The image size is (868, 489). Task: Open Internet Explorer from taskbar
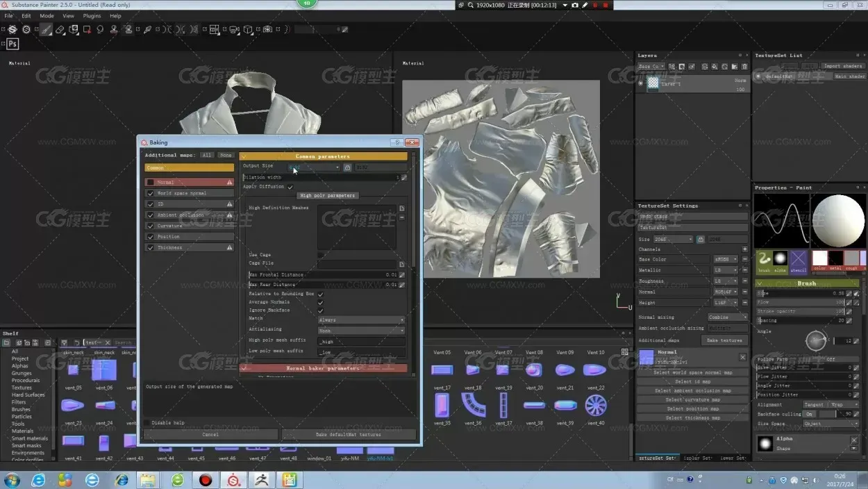coord(38,480)
